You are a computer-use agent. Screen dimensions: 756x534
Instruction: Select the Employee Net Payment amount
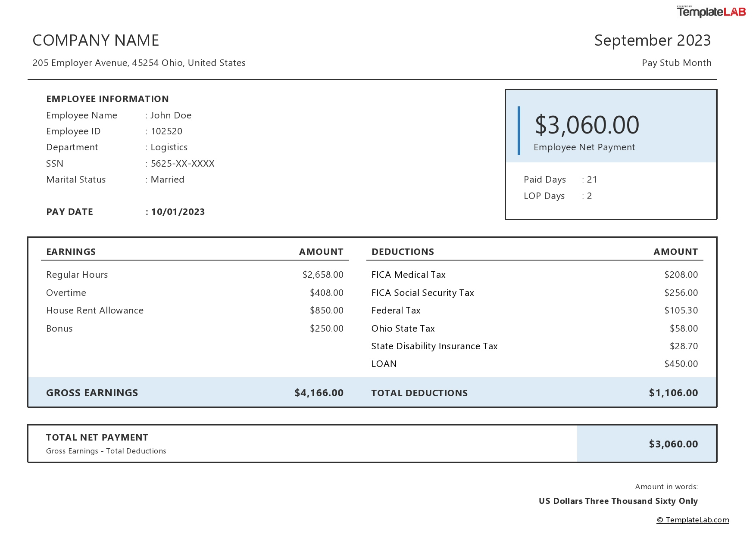(586, 124)
